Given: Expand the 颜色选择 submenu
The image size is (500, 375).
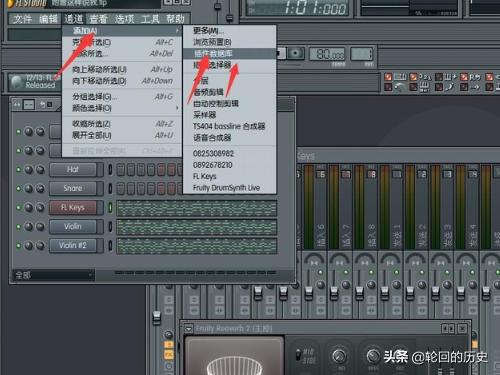Looking at the screenshot, I should [122, 108].
